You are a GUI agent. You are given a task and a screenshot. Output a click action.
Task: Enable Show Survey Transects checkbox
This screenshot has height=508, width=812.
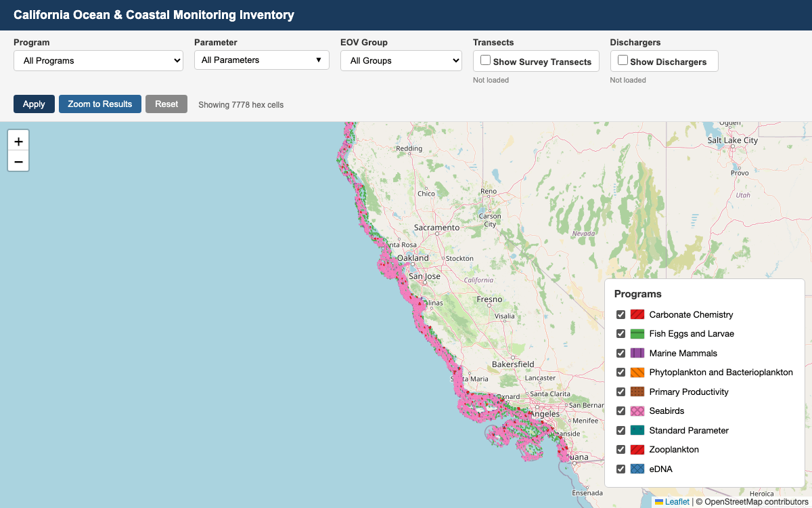point(485,60)
